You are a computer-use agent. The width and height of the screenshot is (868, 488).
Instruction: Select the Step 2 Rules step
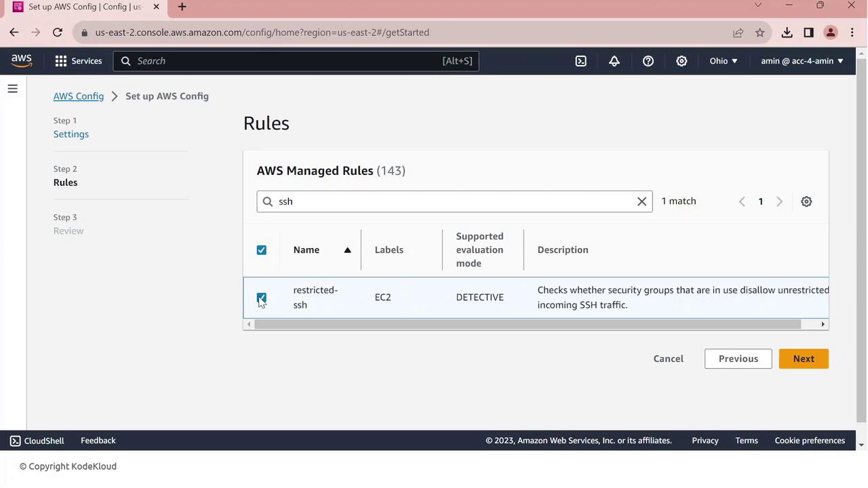[x=65, y=182]
